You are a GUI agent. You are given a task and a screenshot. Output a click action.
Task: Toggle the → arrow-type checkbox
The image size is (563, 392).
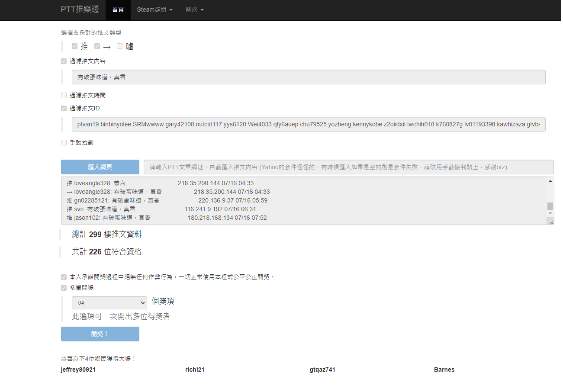(97, 46)
